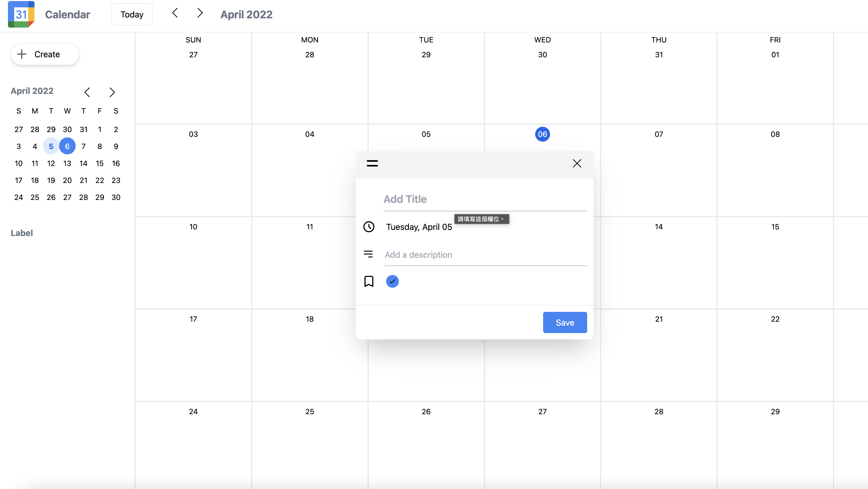Click the Calendar app title text
The image size is (868, 489).
[67, 15]
